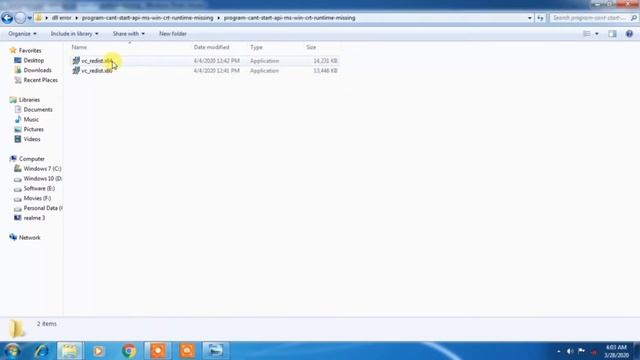Show hidden tray icons arrow
Image resolution: width=640 pixels, height=360 pixels.
click(x=559, y=351)
